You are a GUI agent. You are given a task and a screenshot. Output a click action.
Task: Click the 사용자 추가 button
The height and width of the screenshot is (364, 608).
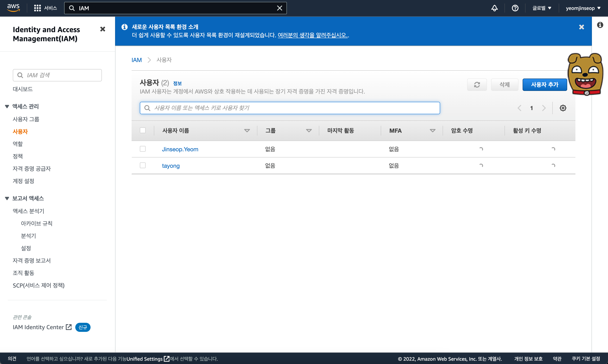click(544, 85)
